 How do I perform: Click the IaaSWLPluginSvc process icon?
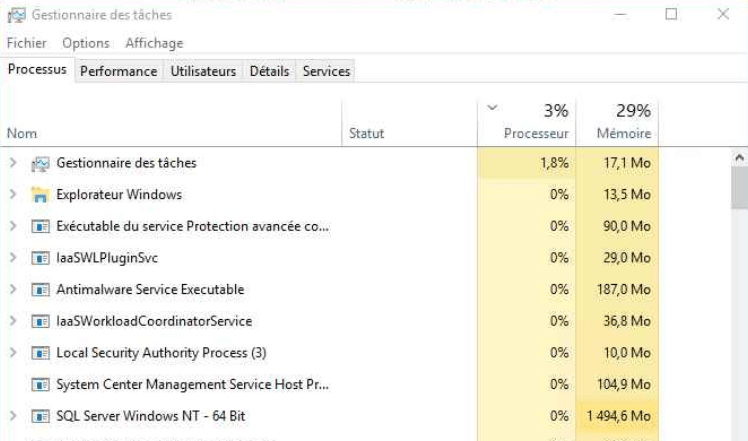(x=41, y=258)
